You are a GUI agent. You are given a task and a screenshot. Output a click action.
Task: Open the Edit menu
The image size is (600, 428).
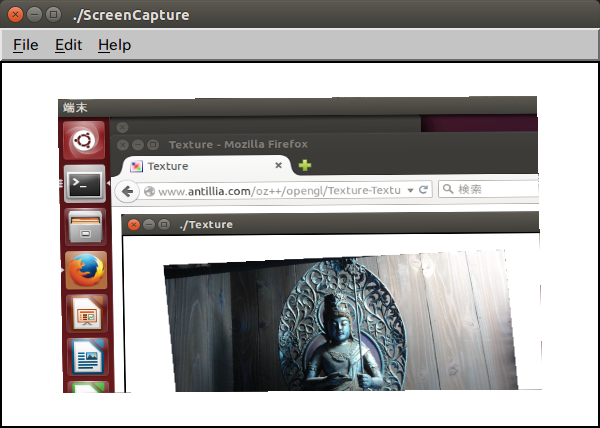click(x=68, y=45)
